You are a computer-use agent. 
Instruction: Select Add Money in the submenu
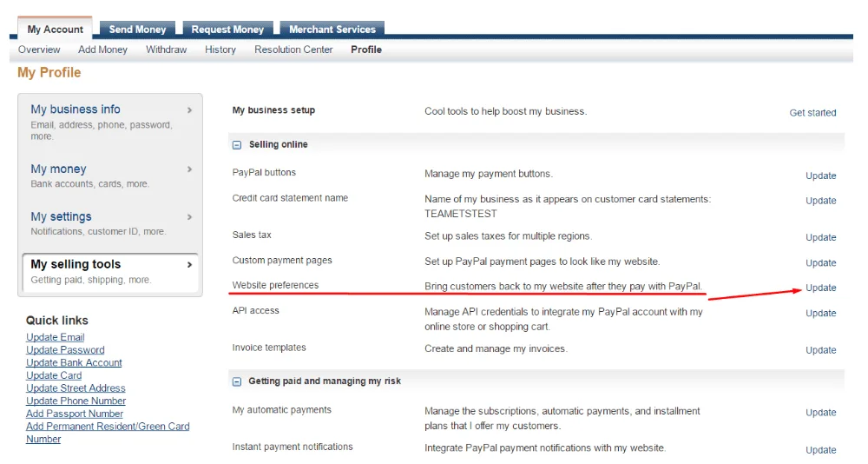(x=102, y=50)
